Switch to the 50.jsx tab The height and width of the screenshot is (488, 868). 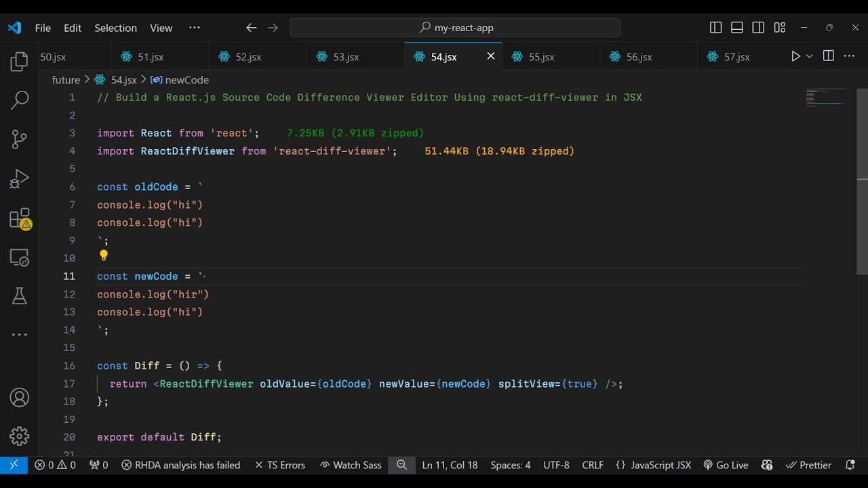pos(73,57)
